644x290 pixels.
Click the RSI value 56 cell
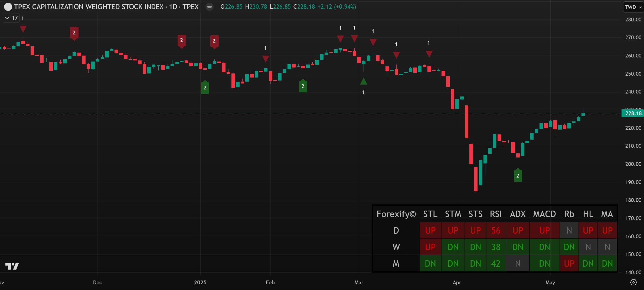click(x=496, y=230)
